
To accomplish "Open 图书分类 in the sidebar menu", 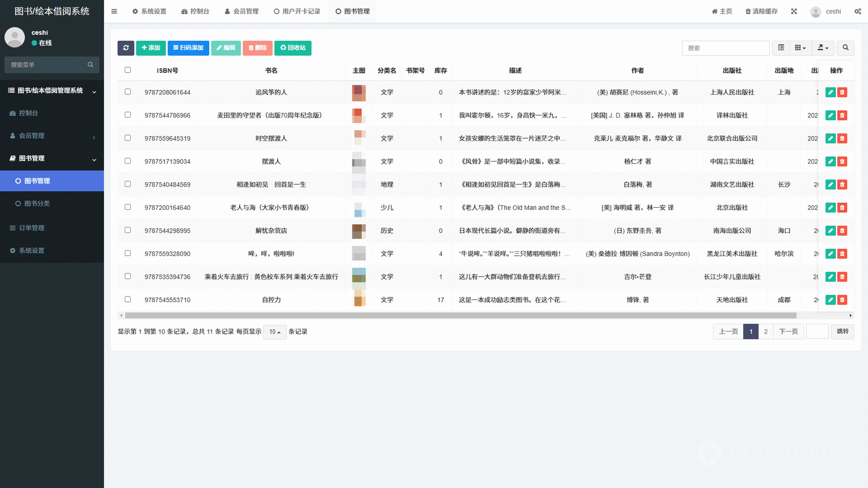I will coord(37,204).
